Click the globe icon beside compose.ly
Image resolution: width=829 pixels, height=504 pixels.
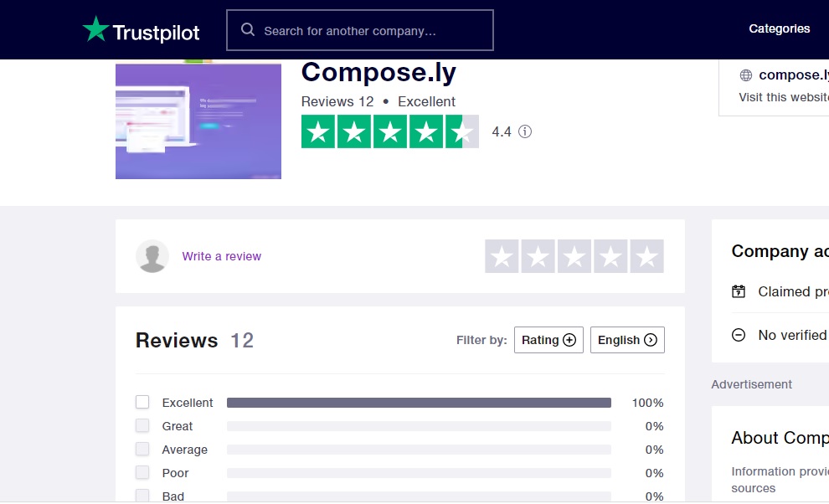pos(745,75)
